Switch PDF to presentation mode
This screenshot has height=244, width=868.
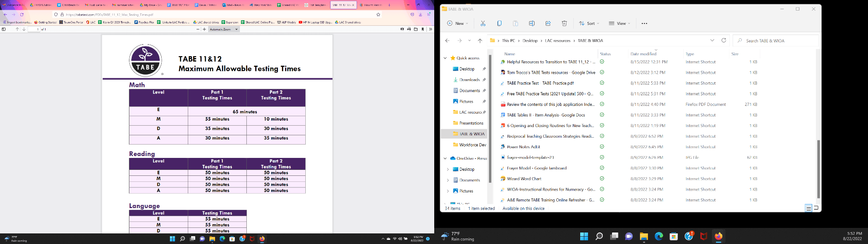coord(402,29)
